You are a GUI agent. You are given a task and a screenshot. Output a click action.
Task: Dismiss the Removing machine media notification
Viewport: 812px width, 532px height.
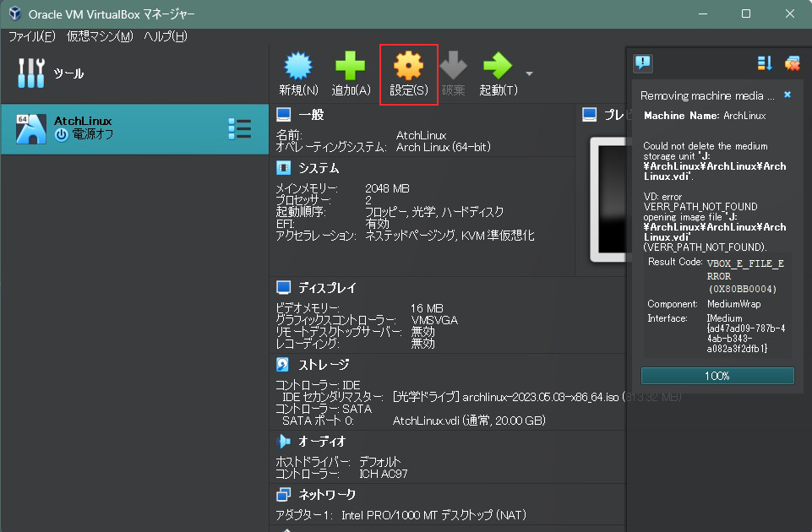point(787,95)
